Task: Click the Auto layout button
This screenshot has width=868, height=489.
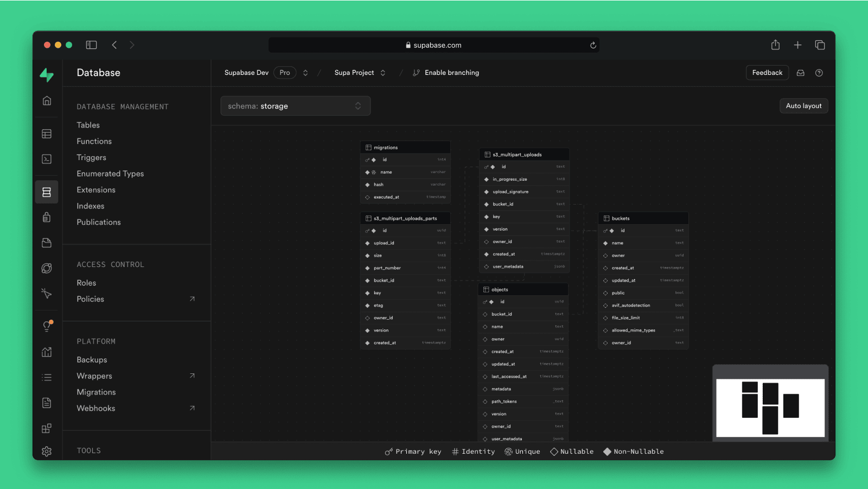Action: 803,106
